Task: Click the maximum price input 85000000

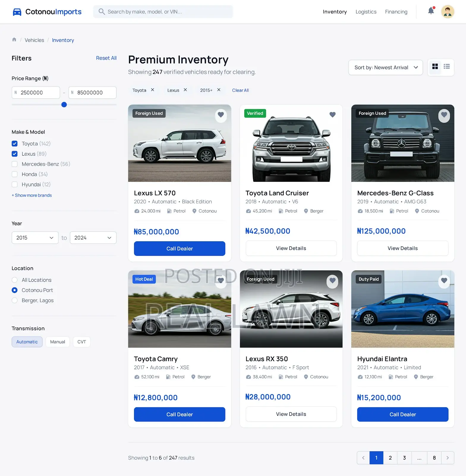Action: tap(92, 93)
